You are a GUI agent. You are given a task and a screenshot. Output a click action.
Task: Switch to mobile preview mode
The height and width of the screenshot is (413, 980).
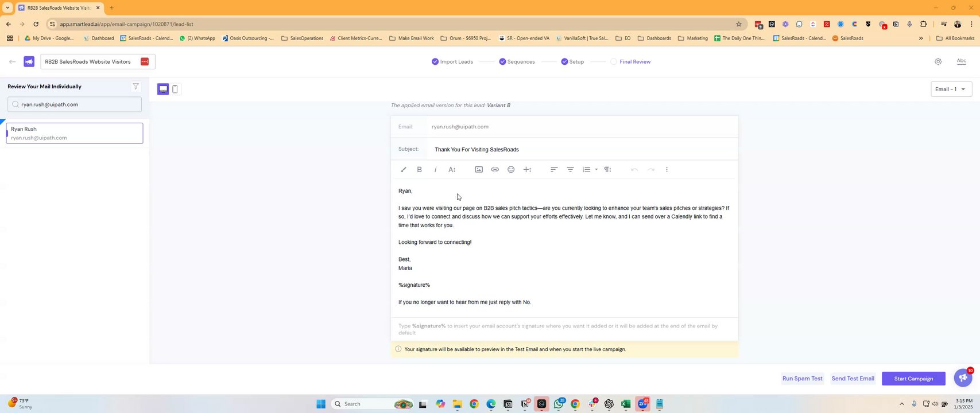[175, 89]
